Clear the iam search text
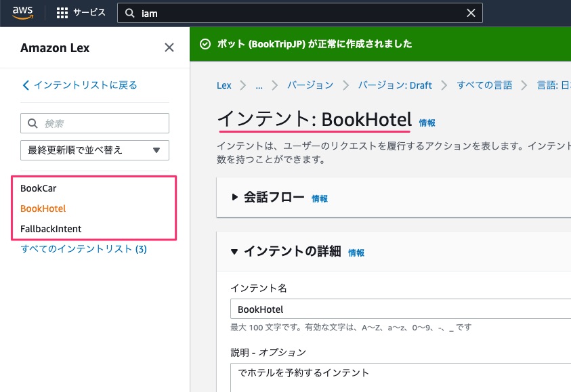Image resolution: width=571 pixels, height=392 pixels. pos(471,13)
